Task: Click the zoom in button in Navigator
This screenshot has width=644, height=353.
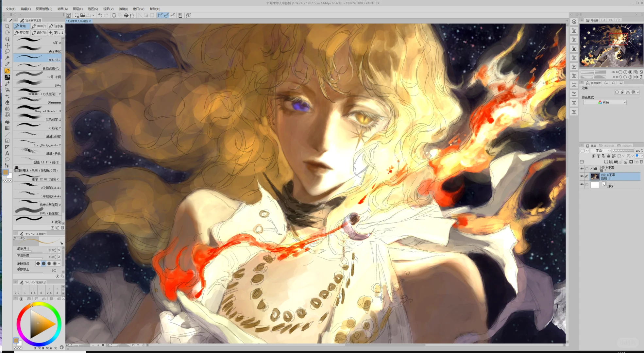Action: 625,72
